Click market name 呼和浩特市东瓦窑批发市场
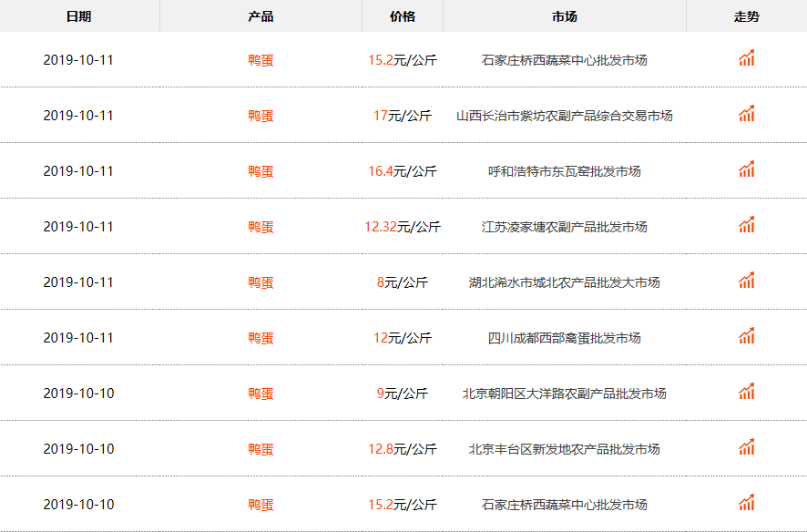Image resolution: width=807 pixels, height=532 pixels. click(x=565, y=171)
